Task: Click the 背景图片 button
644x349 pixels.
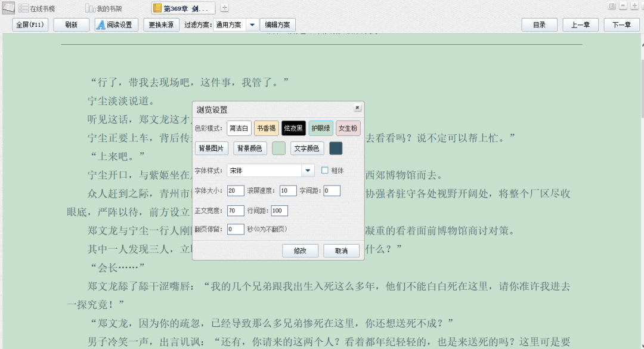Action: (x=211, y=149)
